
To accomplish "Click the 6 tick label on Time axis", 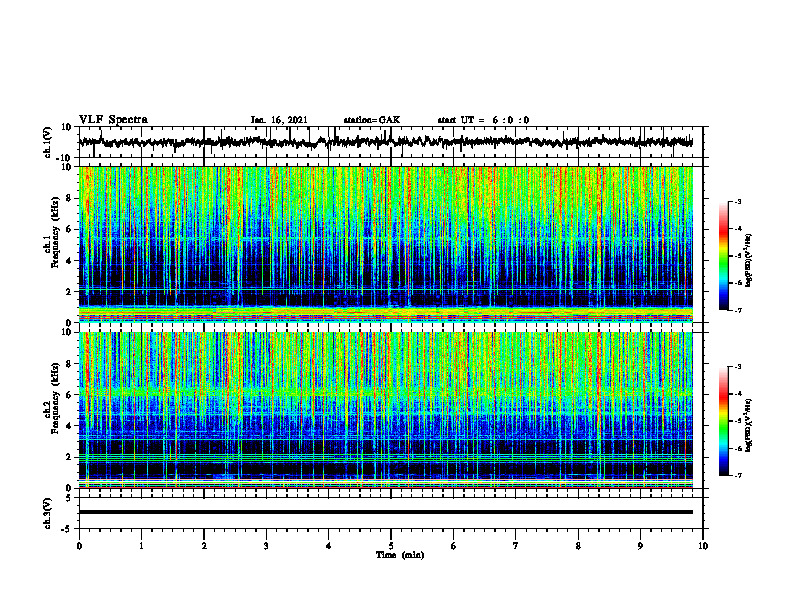I will point(454,546).
